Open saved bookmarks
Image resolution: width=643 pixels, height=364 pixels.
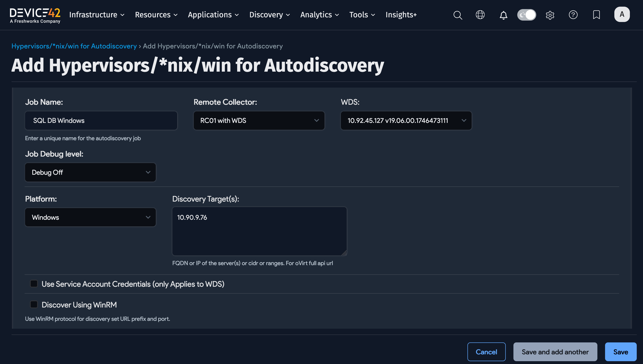(x=597, y=15)
